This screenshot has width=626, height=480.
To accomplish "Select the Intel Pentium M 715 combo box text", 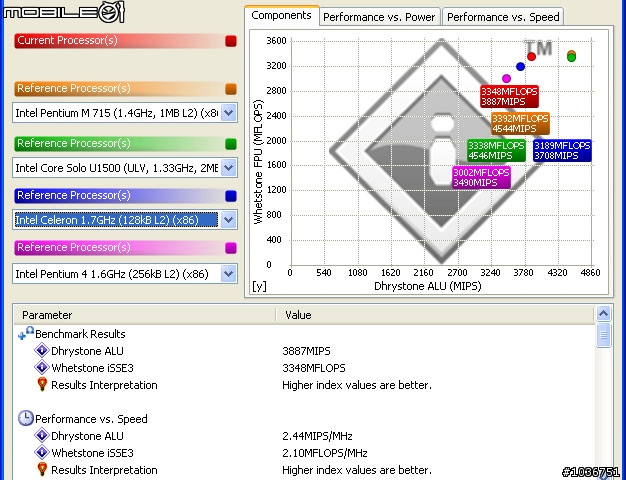I will click(x=116, y=113).
